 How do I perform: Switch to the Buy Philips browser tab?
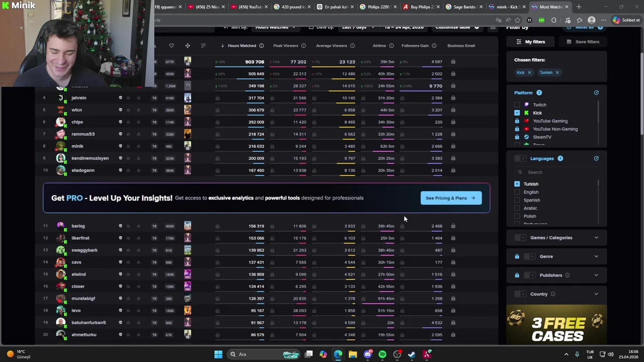422,7
